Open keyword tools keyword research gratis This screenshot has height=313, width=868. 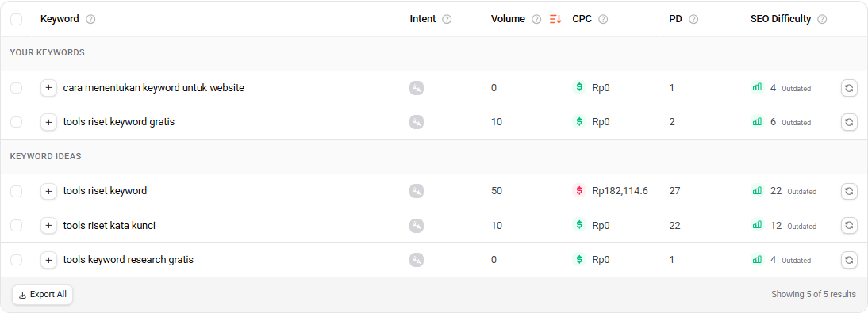pyautogui.click(x=128, y=259)
